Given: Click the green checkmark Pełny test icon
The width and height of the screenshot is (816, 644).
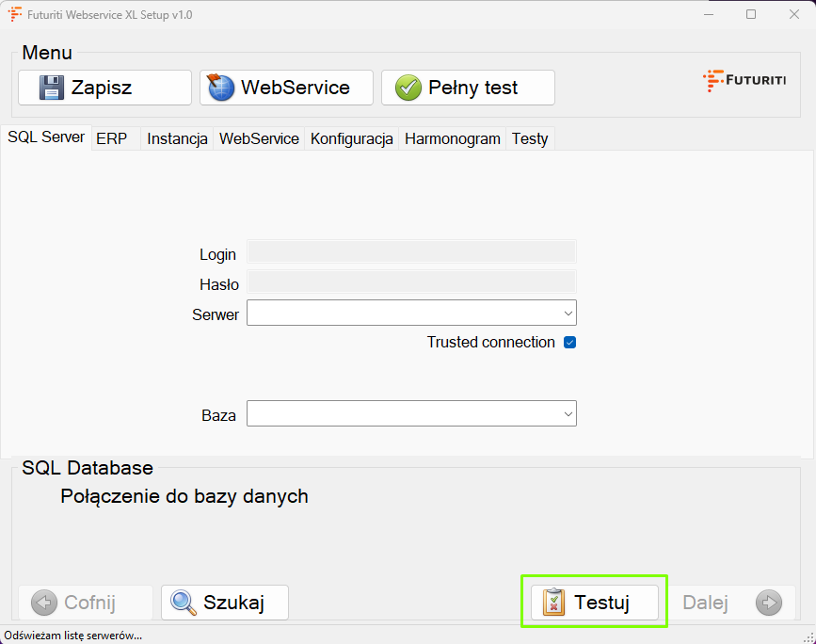Looking at the screenshot, I should pyautogui.click(x=408, y=88).
